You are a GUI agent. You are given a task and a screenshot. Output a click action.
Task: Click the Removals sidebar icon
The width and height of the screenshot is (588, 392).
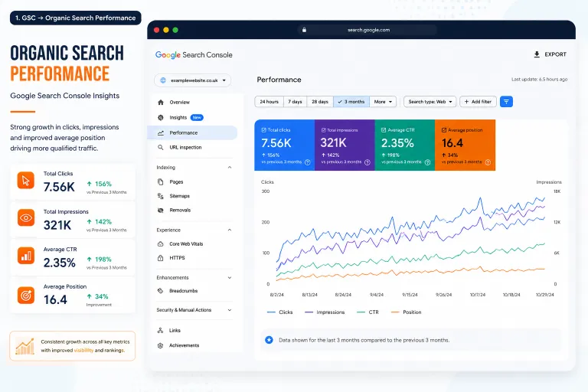click(161, 210)
